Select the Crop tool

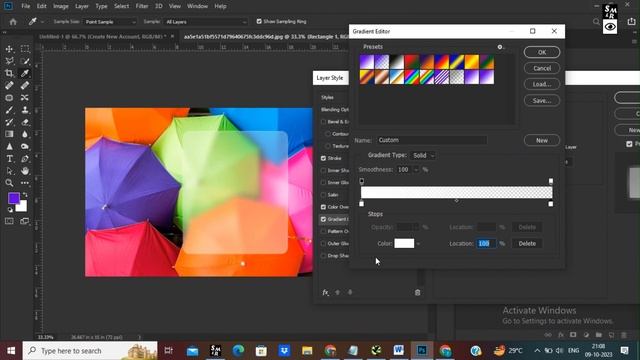click(9, 73)
